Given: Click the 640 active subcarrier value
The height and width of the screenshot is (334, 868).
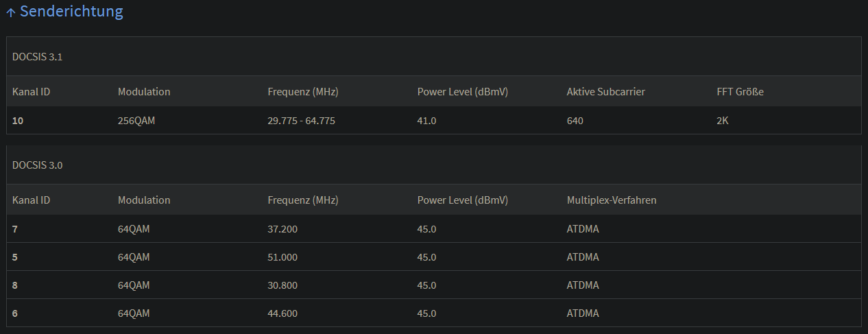Looking at the screenshot, I should point(575,121).
